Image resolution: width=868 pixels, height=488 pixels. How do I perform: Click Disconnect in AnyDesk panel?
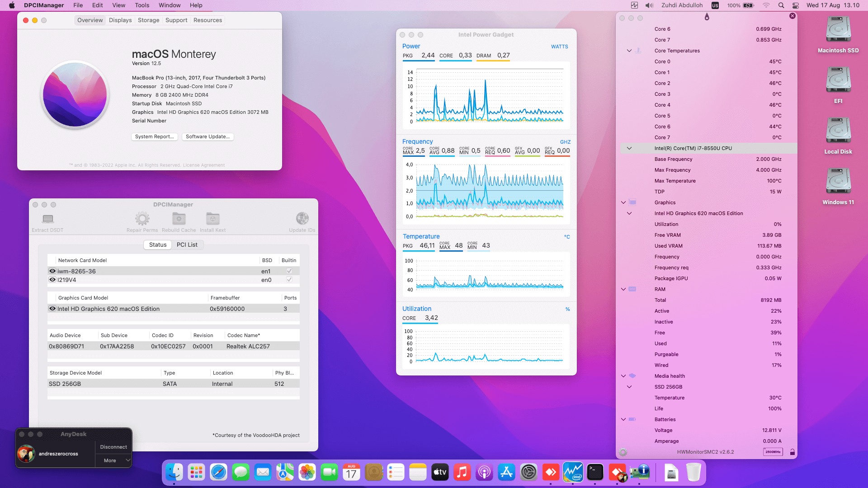[113, 447]
